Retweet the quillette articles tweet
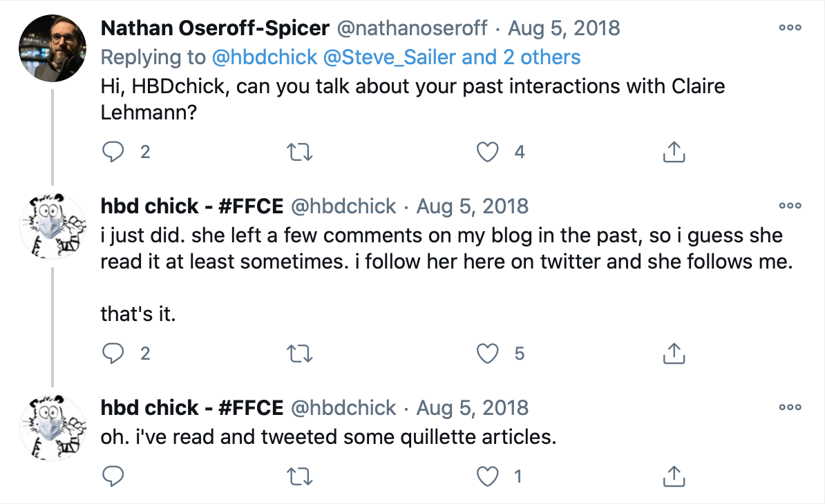The width and height of the screenshot is (825, 504). click(299, 476)
